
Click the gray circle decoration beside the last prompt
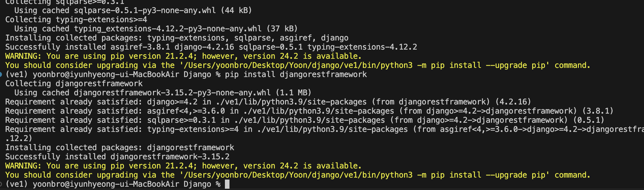1,184
